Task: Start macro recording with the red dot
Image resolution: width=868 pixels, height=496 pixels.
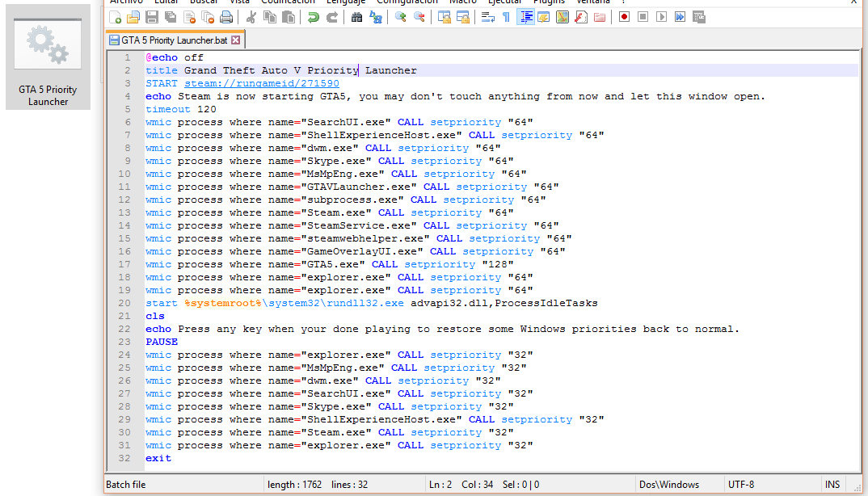Action: (x=625, y=17)
